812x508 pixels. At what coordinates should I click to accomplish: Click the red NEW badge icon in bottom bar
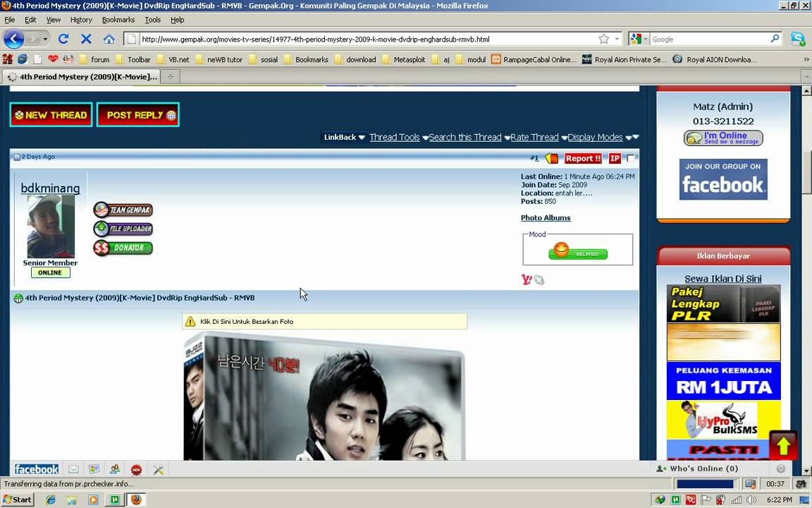[x=136, y=470]
